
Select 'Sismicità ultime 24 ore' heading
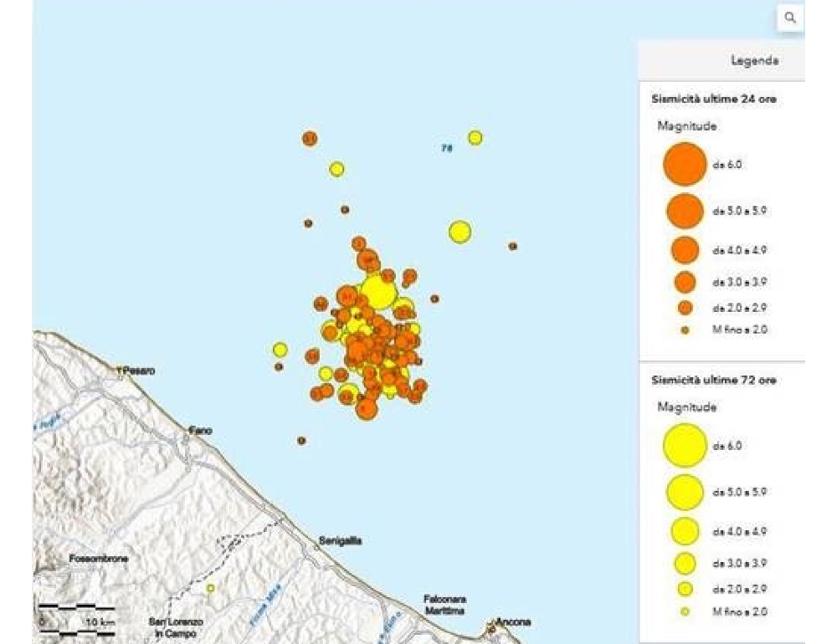click(713, 99)
